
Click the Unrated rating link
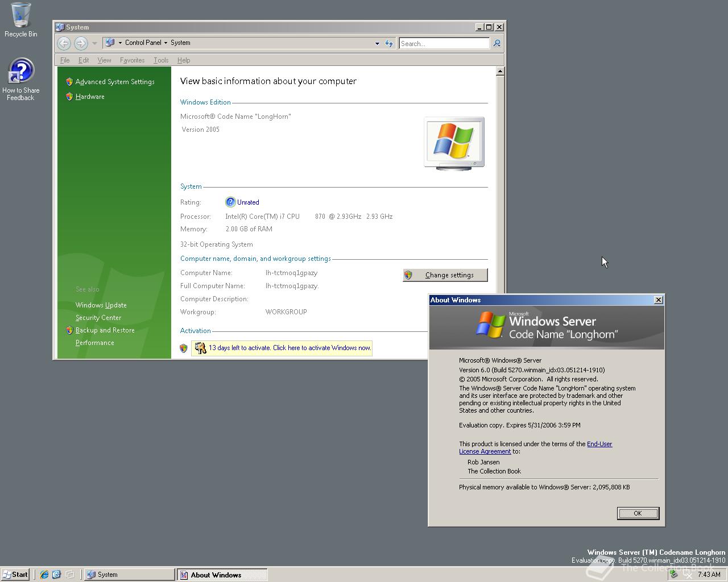248,202
